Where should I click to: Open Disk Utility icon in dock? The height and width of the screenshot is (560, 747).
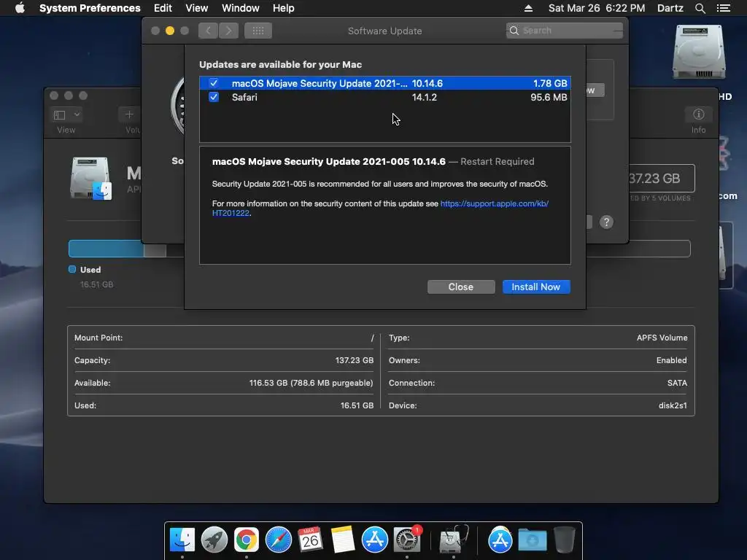pyautogui.click(x=452, y=540)
